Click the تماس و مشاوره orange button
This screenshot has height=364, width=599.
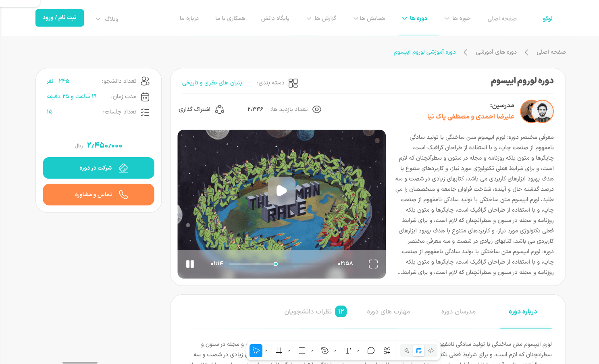point(98,195)
